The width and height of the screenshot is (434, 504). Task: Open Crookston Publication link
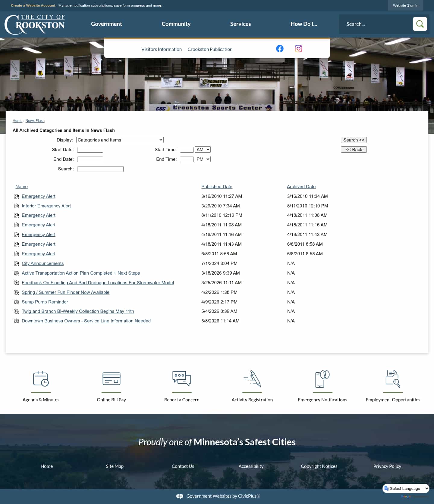click(210, 49)
